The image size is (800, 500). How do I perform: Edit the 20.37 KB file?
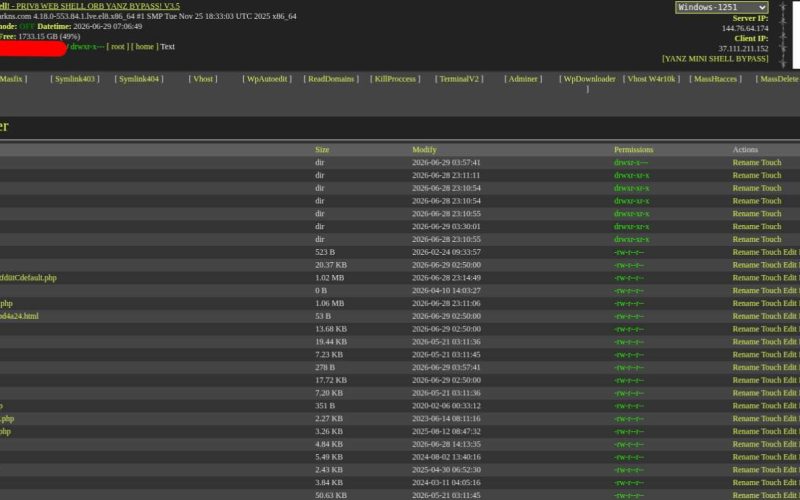(790, 265)
